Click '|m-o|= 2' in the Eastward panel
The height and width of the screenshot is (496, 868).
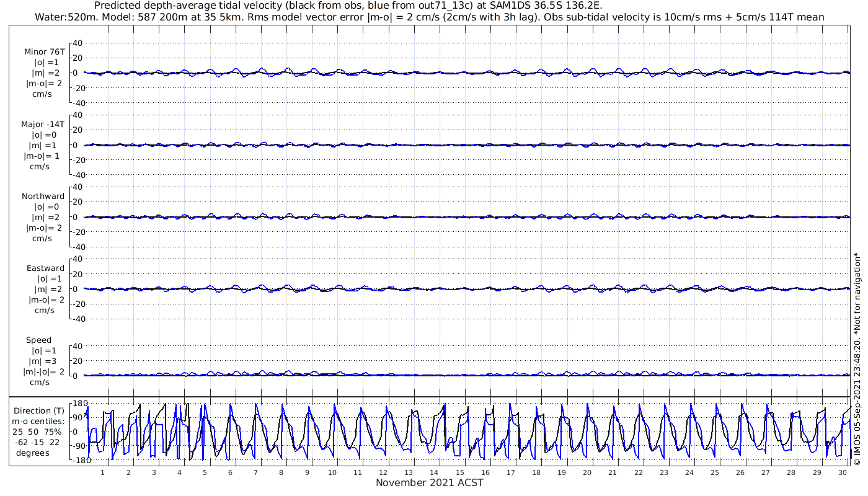46,299
